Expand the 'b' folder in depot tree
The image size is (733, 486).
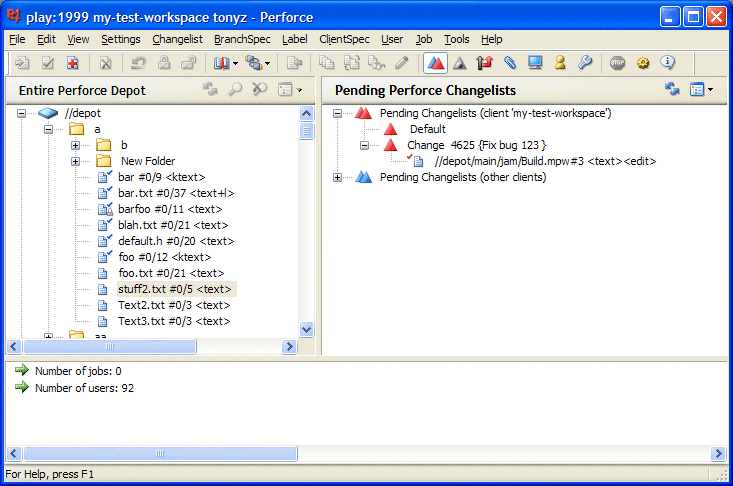tap(75, 145)
